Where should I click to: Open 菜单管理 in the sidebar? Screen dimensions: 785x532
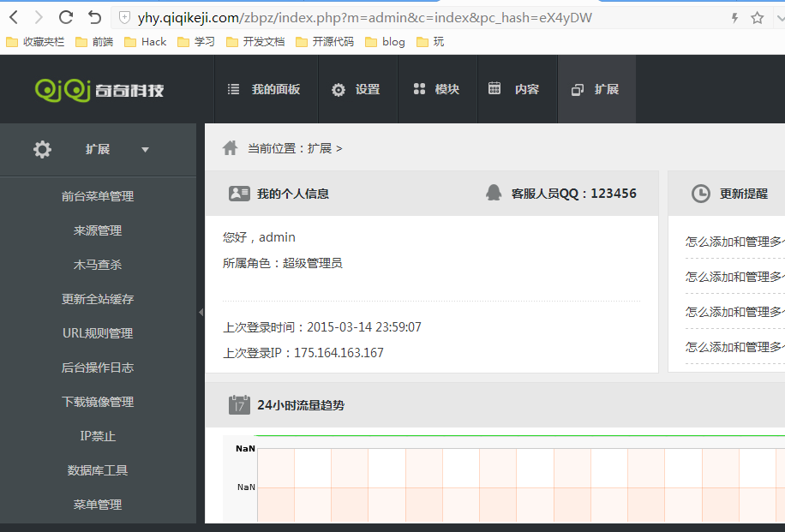(98, 505)
